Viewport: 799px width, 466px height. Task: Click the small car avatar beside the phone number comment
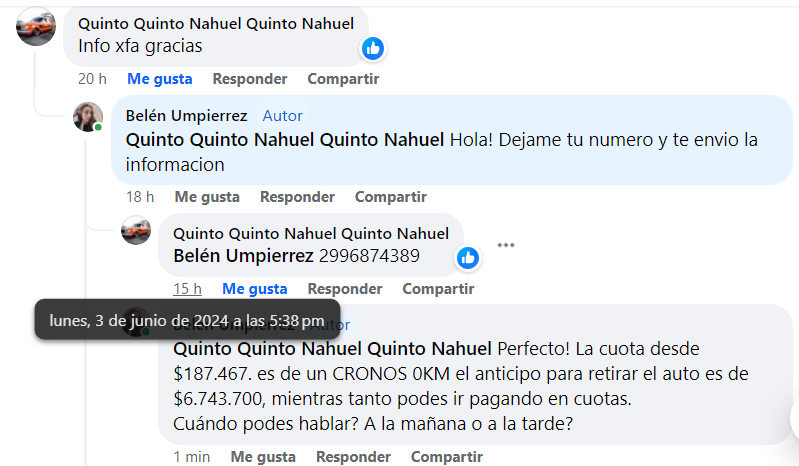pyautogui.click(x=136, y=231)
